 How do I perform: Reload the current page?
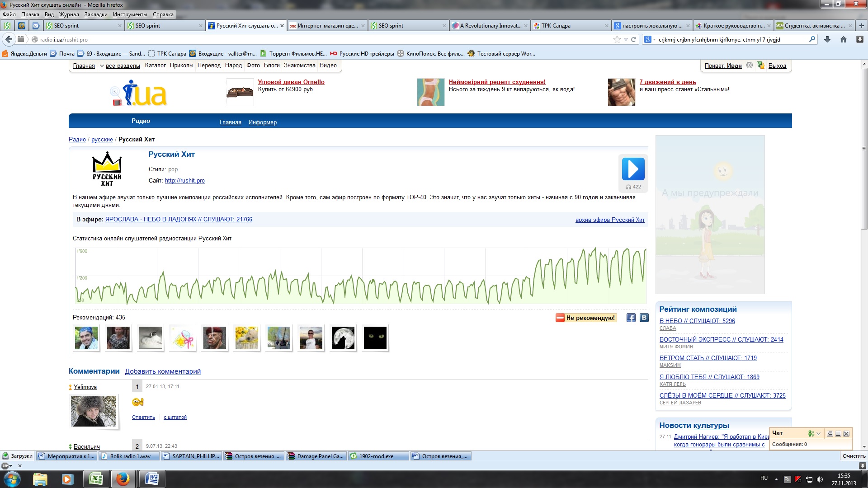(x=633, y=39)
